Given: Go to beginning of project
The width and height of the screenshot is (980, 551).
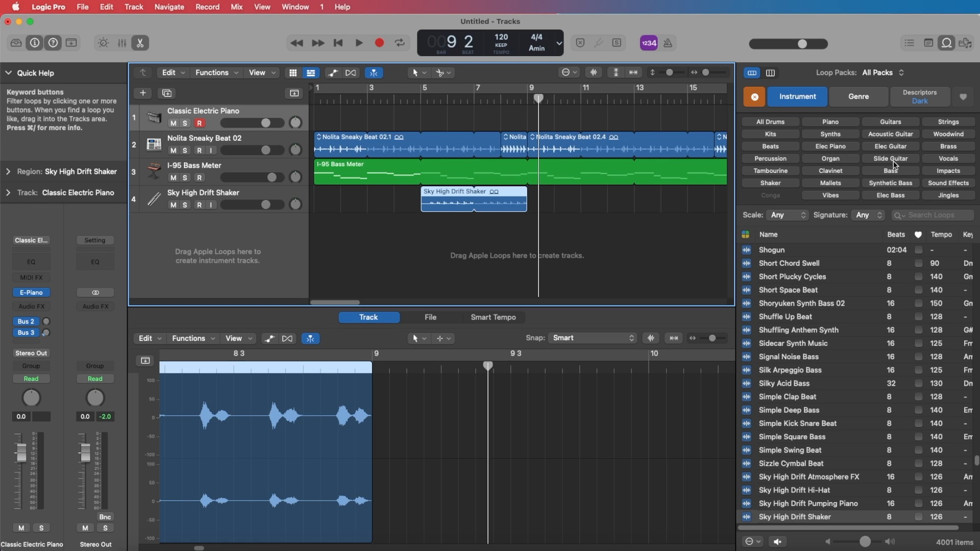Looking at the screenshot, I should click(338, 43).
